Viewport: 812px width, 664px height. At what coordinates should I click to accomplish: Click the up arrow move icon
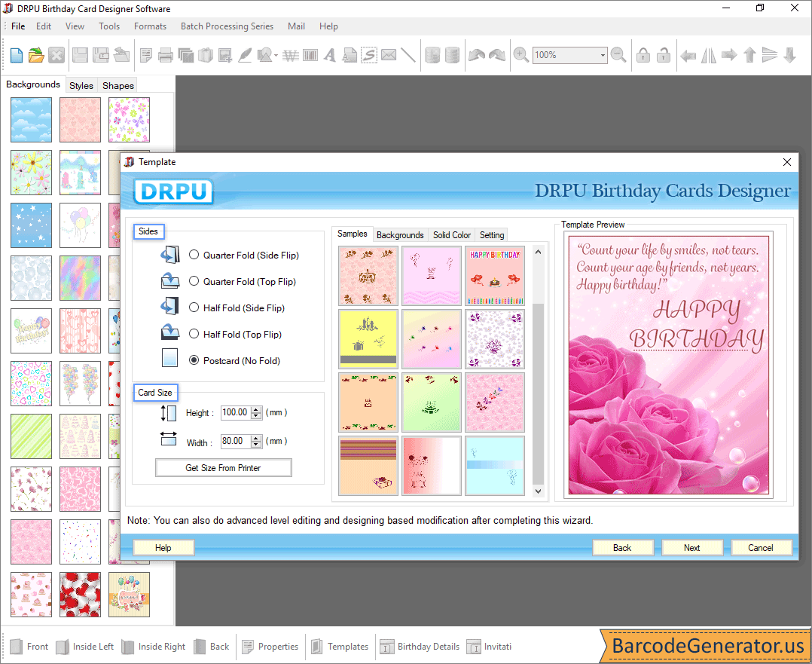(x=749, y=55)
